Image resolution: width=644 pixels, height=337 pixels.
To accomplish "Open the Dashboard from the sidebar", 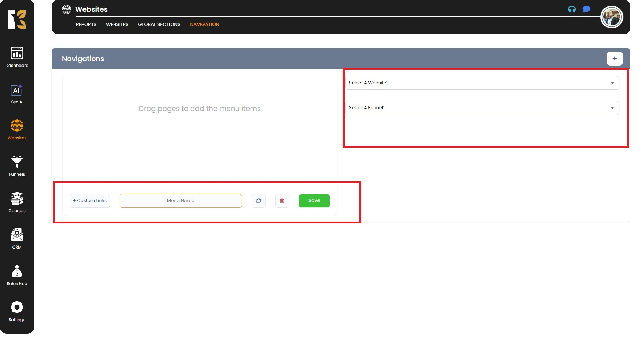I will [17, 57].
